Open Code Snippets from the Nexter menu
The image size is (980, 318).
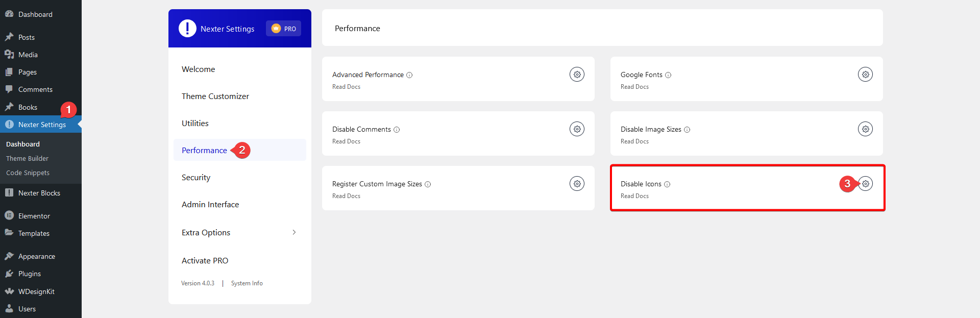click(x=28, y=173)
